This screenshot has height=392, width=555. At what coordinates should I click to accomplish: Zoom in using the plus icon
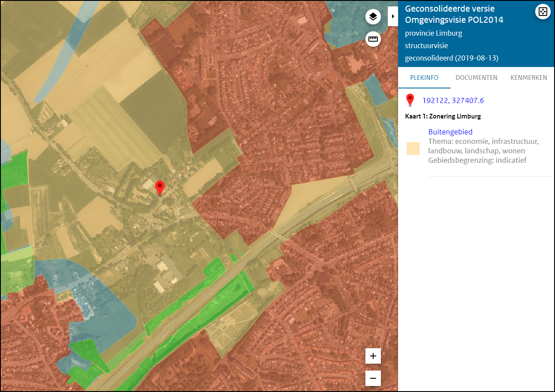(x=372, y=356)
